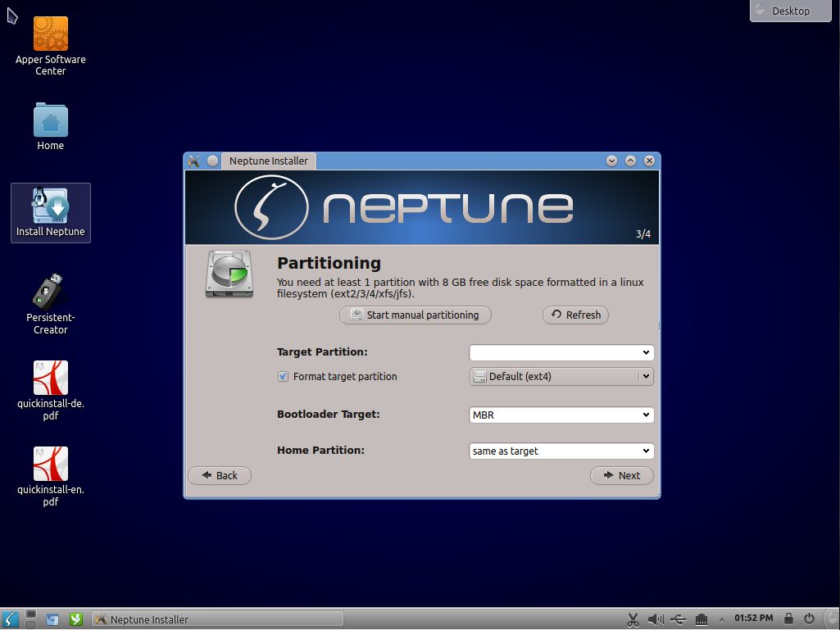Viewport: 840px width, 630px height.
Task: Go Back to the previous installer step
Action: click(x=220, y=475)
